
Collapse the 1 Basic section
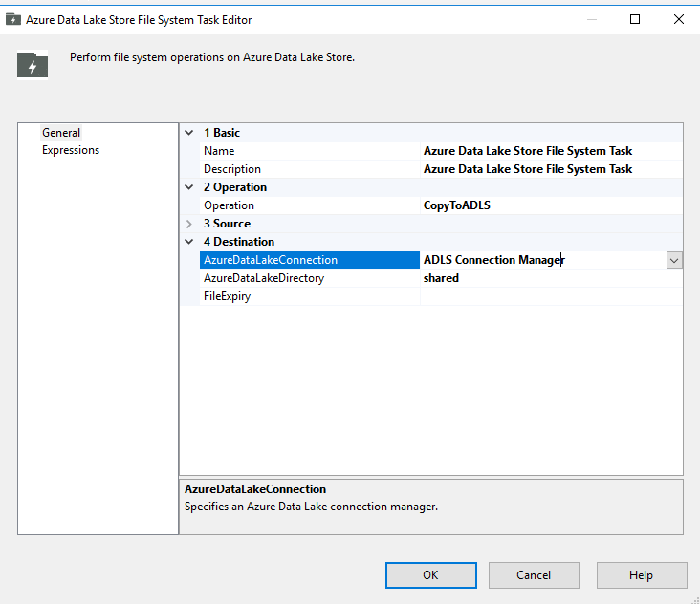(189, 133)
